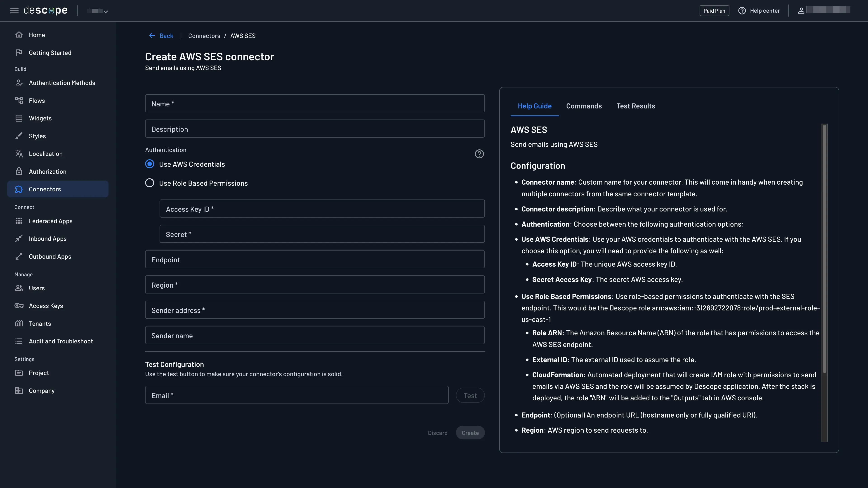Switch to the Commands tab
The width and height of the screenshot is (868, 488).
tap(584, 106)
